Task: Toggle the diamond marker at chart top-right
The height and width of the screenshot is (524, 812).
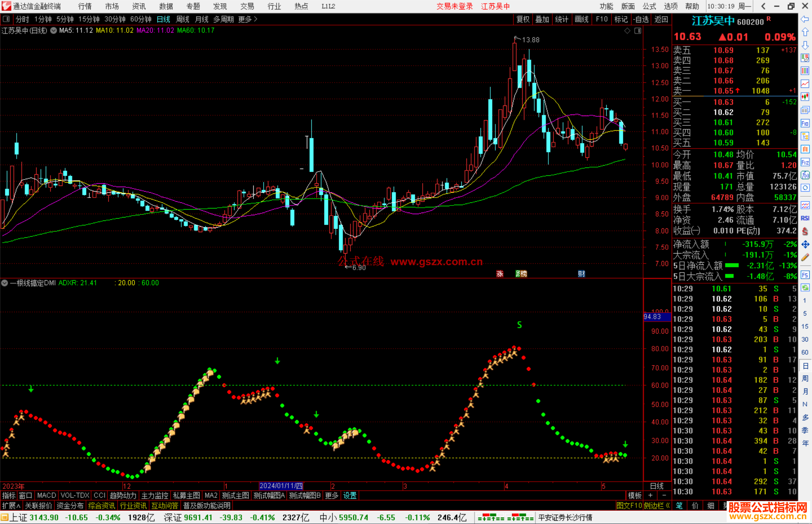Action: [627, 31]
